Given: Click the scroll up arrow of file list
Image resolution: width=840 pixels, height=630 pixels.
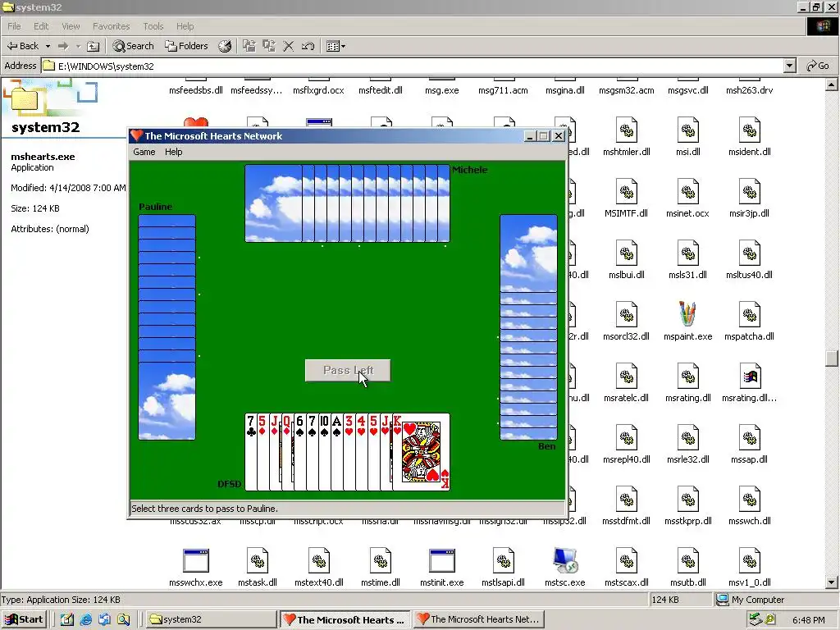Looking at the screenshot, I should [831, 84].
